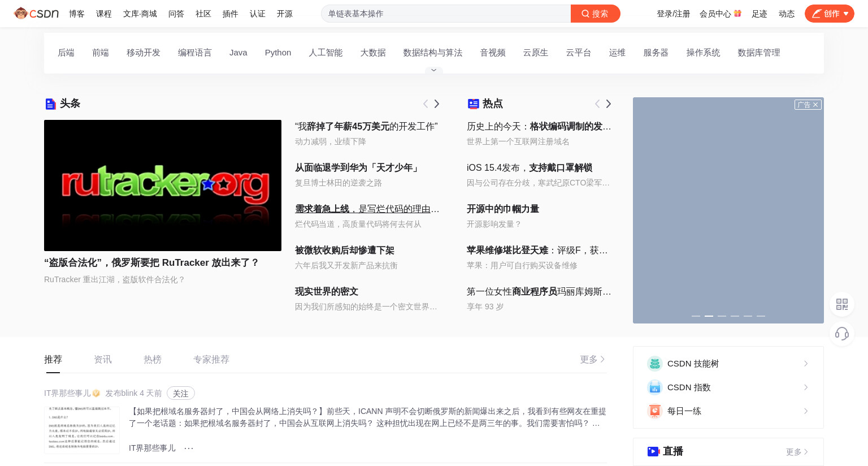868x466 pixels.
Task: Select the 人工智能 category
Action: 325,53
